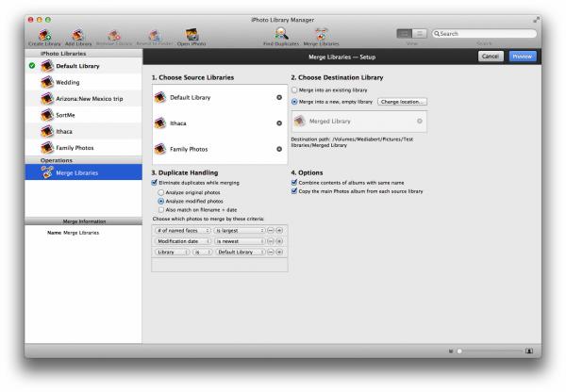Select the SortMe library in sidebar
Screen dimensions: 566x392
(x=83, y=115)
